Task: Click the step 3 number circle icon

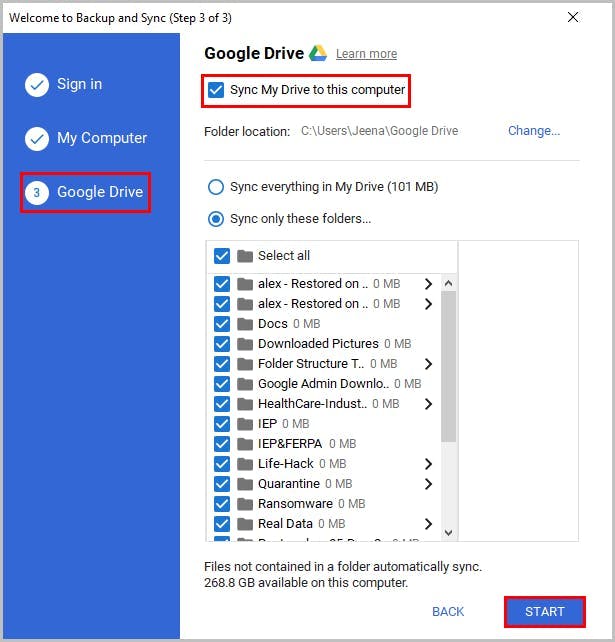Action: pos(37,192)
